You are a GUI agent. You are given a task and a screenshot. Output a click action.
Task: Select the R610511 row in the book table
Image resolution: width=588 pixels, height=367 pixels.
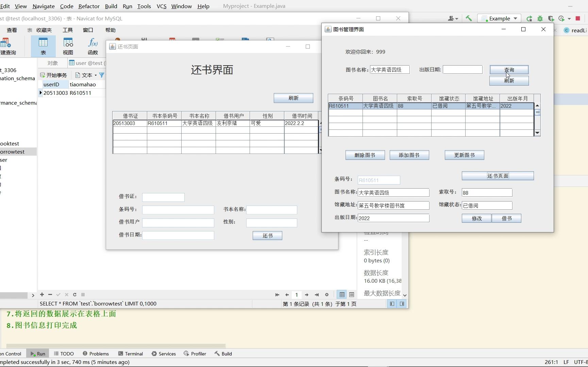click(x=431, y=106)
